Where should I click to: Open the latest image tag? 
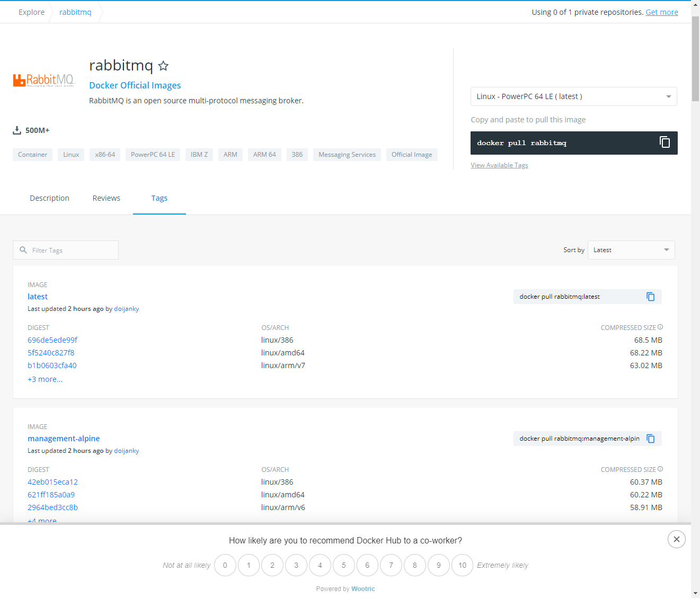[x=38, y=297]
